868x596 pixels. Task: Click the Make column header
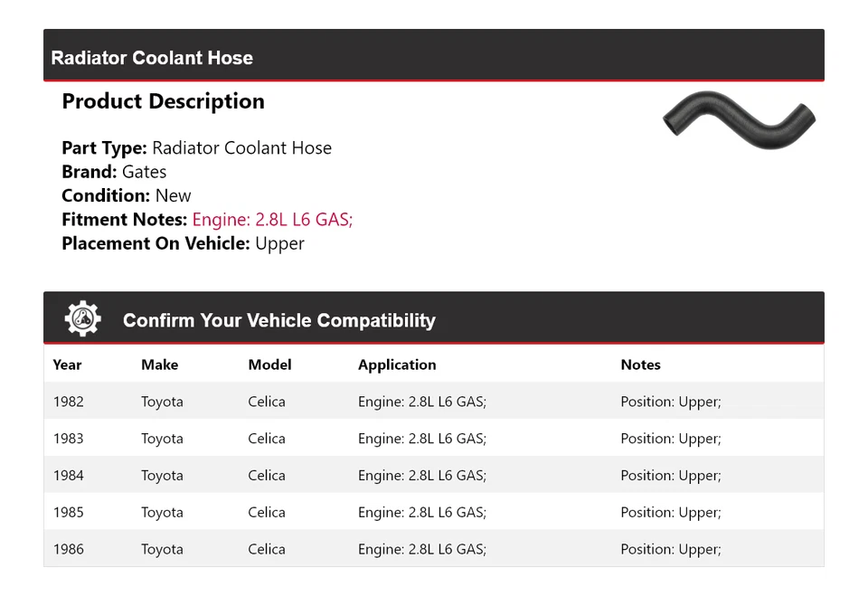click(x=159, y=364)
